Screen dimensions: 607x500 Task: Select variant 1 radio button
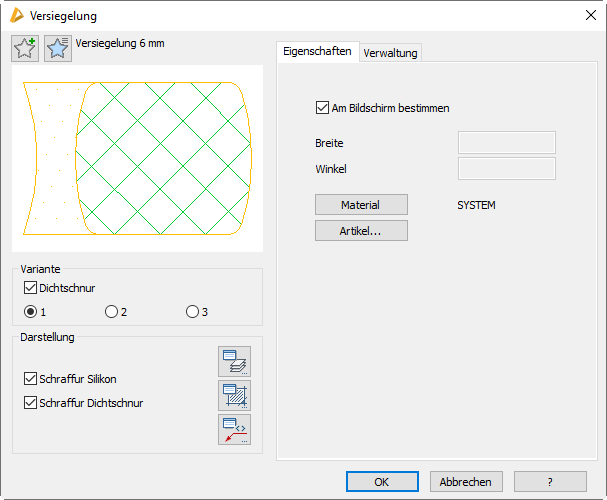30,312
